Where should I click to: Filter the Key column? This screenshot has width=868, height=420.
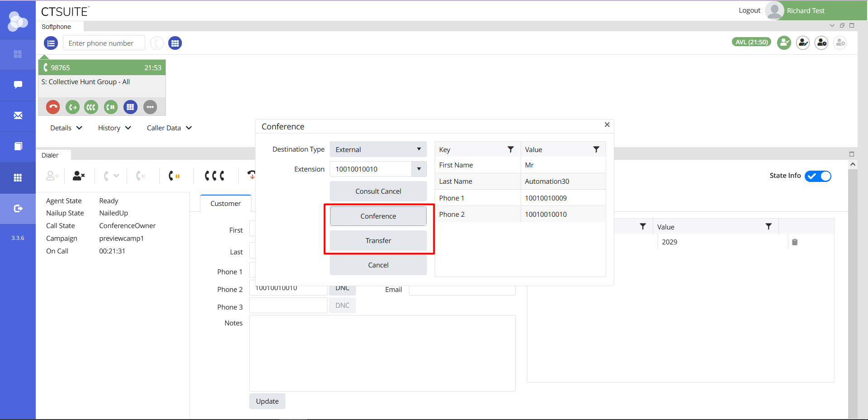(x=510, y=150)
